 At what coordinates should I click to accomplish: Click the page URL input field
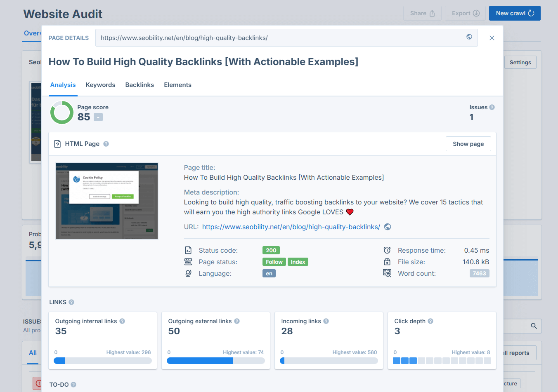tap(281, 38)
